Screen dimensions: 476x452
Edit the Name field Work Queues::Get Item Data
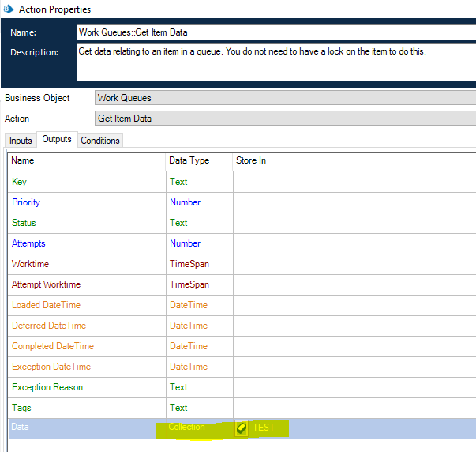click(x=276, y=32)
